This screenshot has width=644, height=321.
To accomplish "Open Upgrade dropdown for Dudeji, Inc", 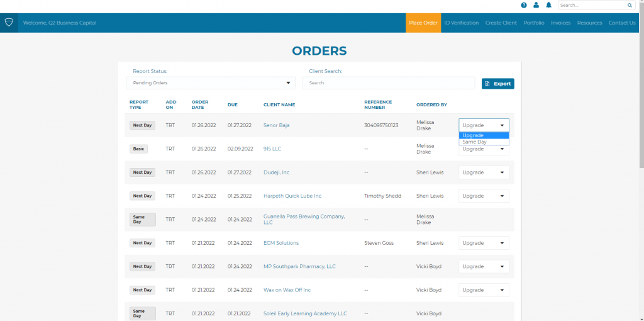I will (x=484, y=172).
